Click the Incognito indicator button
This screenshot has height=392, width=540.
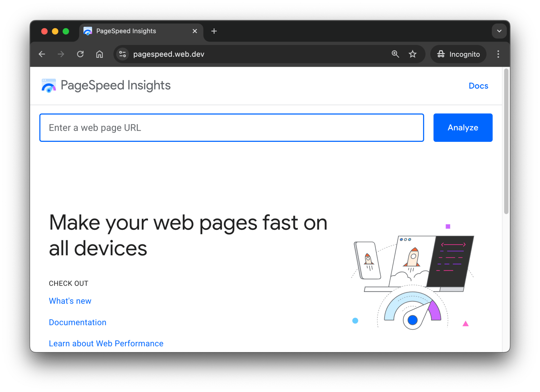[458, 54]
